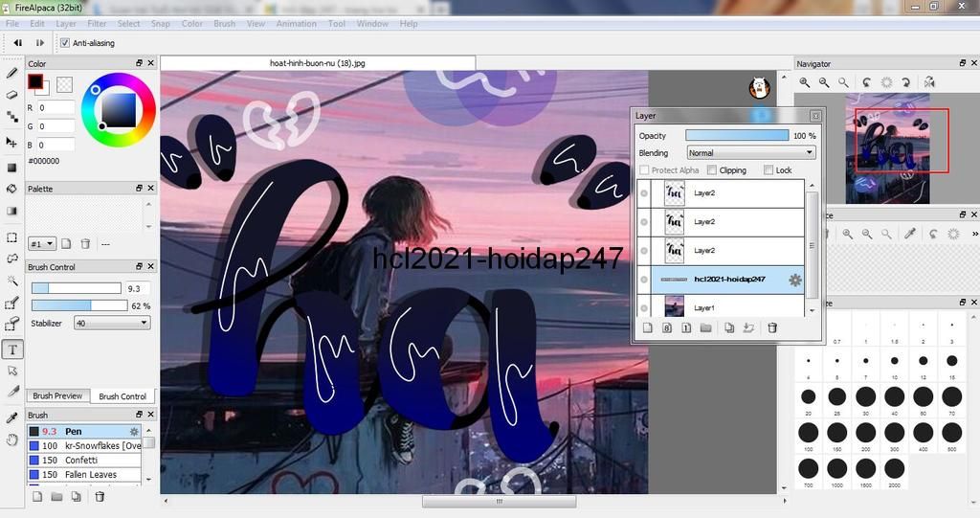
Task: Pick a hue on the color wheel
Action: coord(119,110)
